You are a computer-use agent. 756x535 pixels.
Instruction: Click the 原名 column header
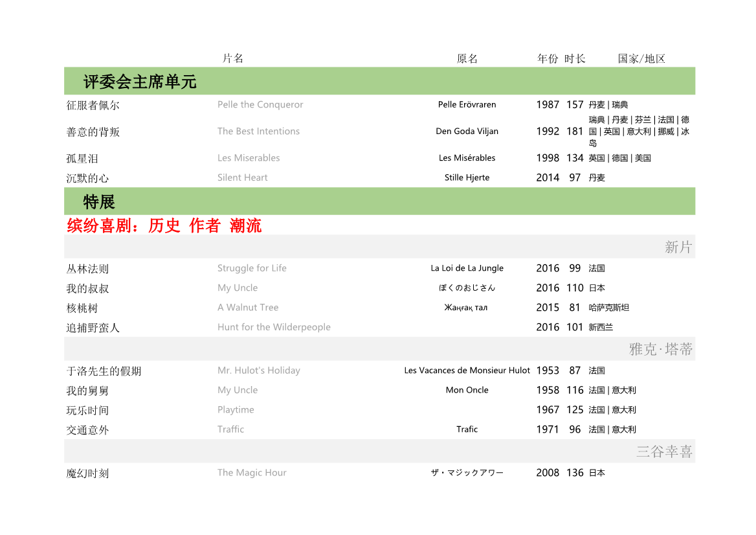467,59
